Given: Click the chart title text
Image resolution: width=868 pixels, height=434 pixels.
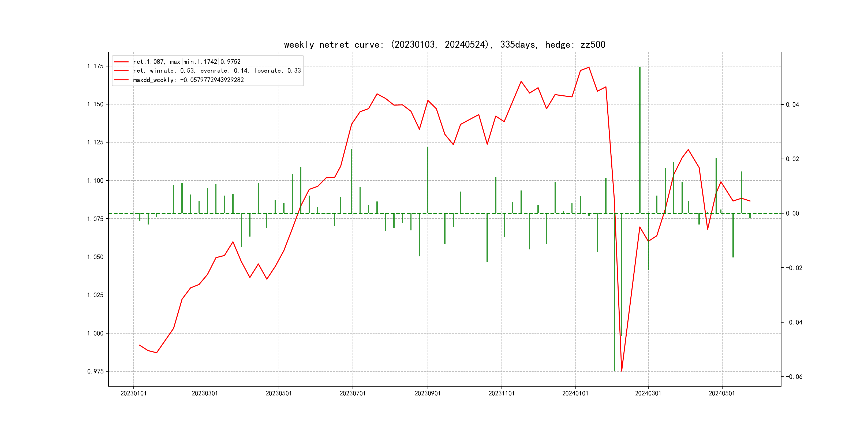Looking at the screenshot, I should pyautogui.click(x=444, y=44).
